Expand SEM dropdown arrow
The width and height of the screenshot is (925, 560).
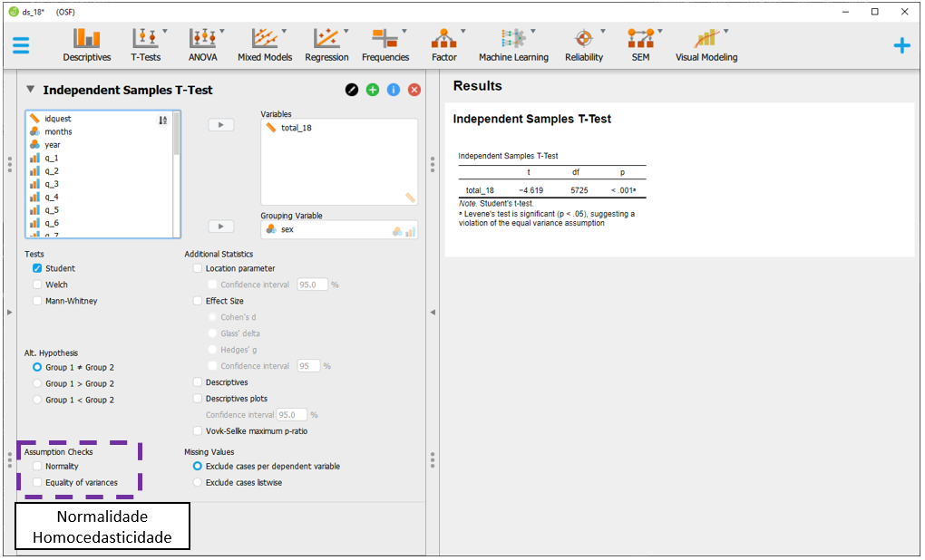pos(659,31)
